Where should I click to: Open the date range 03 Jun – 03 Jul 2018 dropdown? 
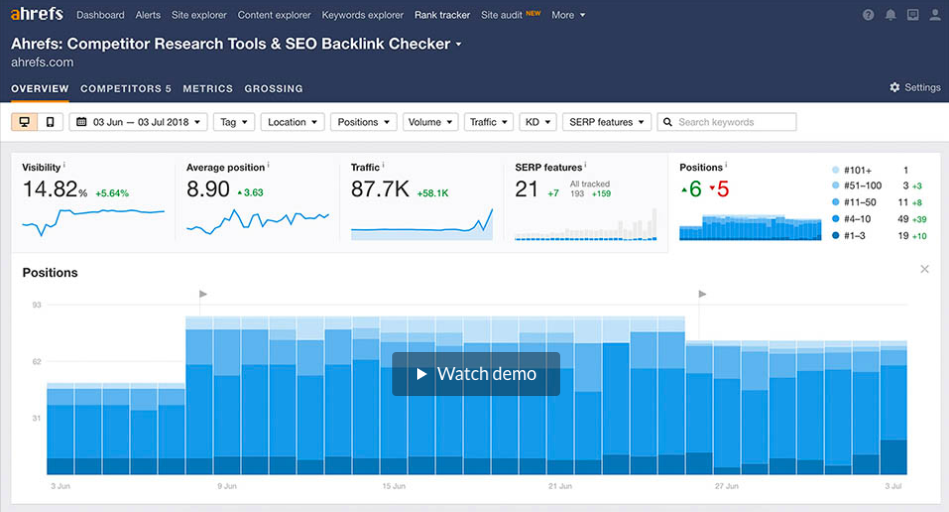(x=138, y=122)
